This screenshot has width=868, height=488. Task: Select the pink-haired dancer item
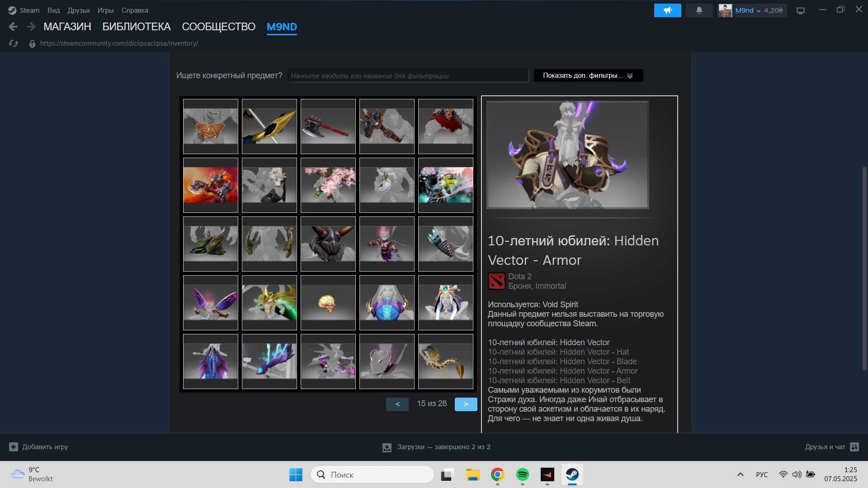tap(387, 244)
